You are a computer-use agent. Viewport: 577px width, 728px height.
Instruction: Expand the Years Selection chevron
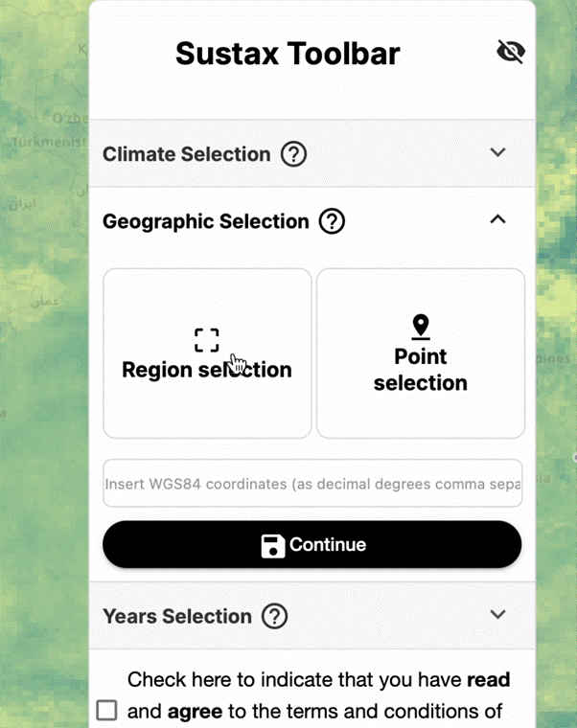tap(497, 614)
